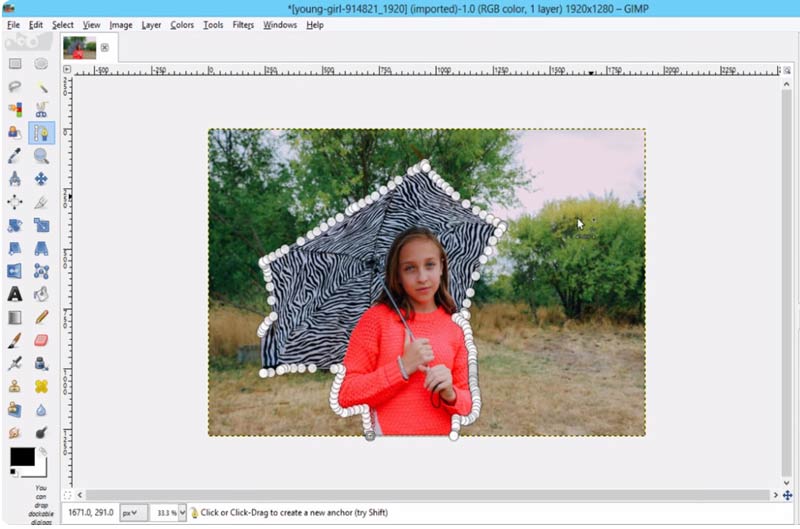This screenshot has width=800, height=529.
Task: Select the Alignment tool
Action: (15, 202)
